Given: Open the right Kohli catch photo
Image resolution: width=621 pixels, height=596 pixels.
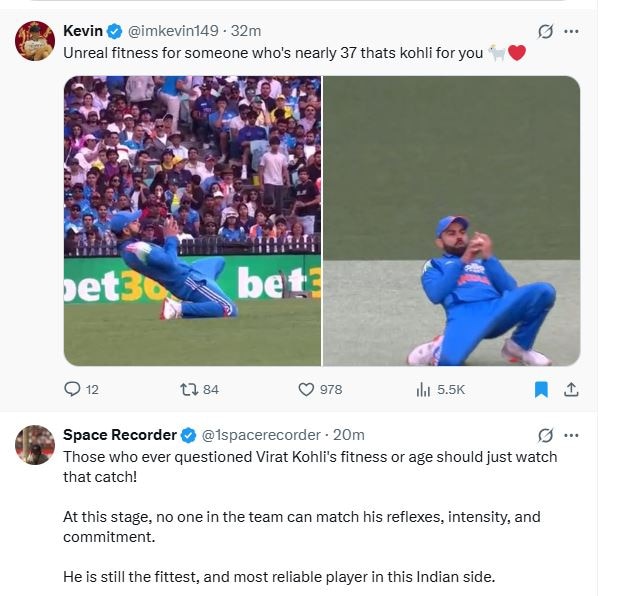Looking at the screenshot, I should pyautogui.click(x=452, y=220).
